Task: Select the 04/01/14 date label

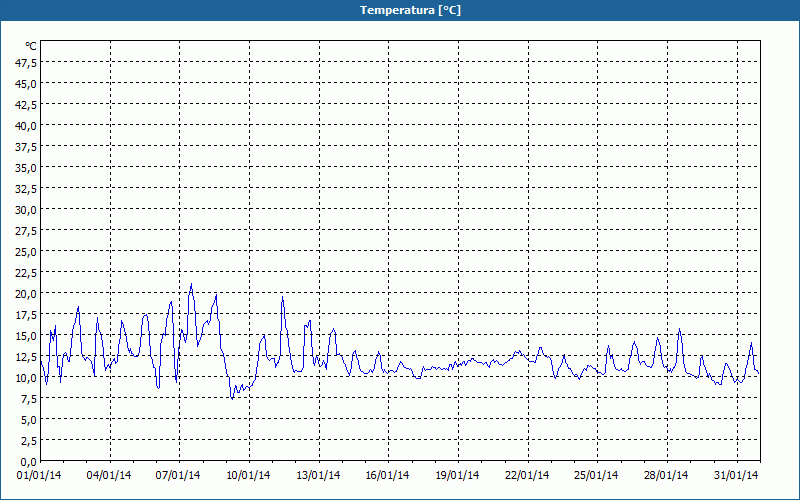Action: point(109,476)
